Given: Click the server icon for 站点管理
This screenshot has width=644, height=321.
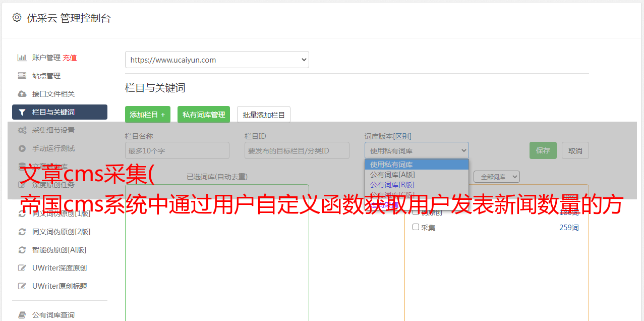Looking at the screenshot, I should click(x=22, y=76).
